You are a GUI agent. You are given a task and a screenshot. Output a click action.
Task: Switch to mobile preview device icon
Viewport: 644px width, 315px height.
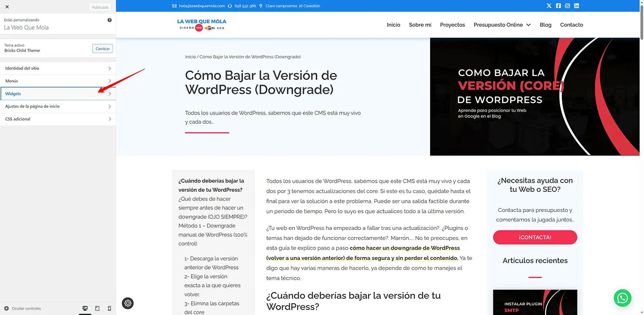(x=109, y=309)
